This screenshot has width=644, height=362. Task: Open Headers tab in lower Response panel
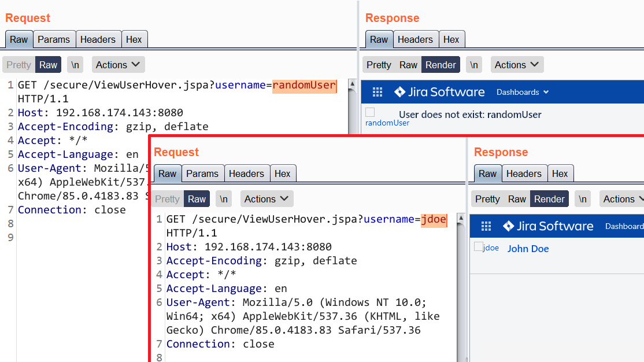(524, 174)
